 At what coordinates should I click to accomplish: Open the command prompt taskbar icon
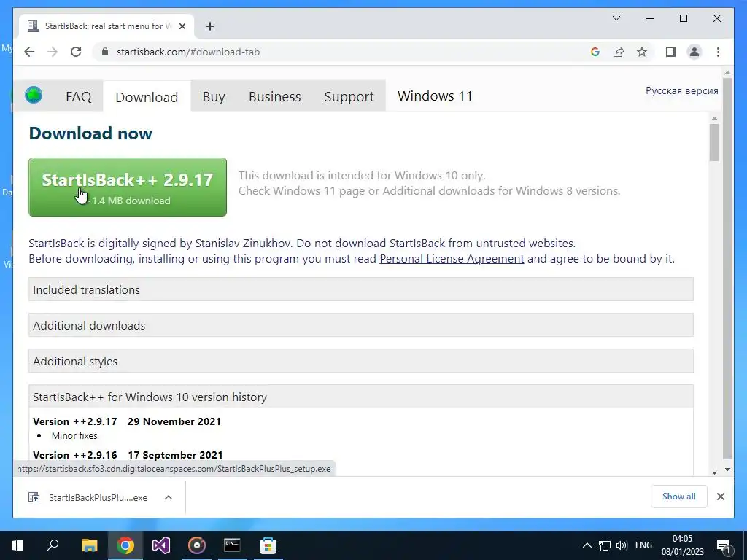tap(232, 545)
